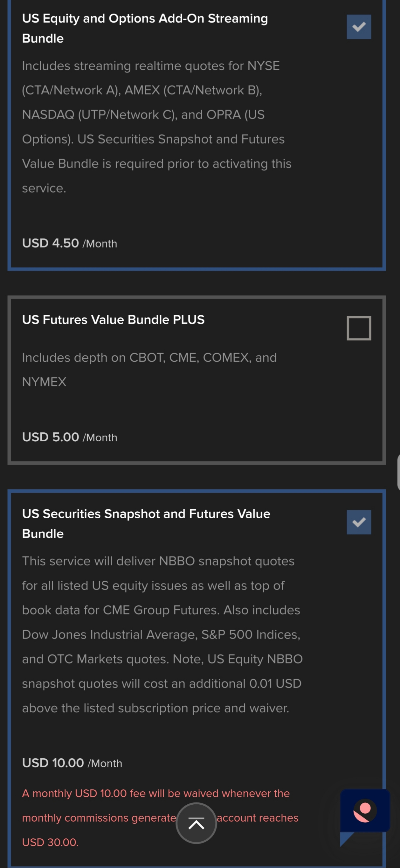
Task: Tap the 'NYMEX' text in the futures card
Action: [x=44, y=382]
